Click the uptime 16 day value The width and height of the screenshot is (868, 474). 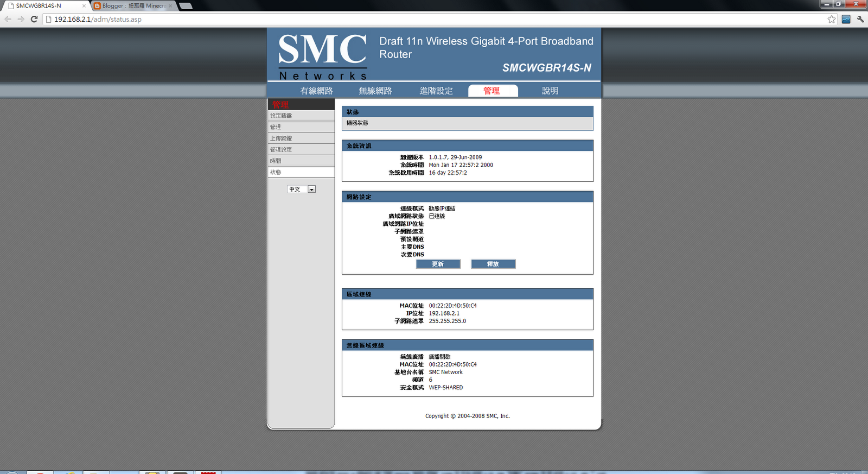[x=448, y=173]
